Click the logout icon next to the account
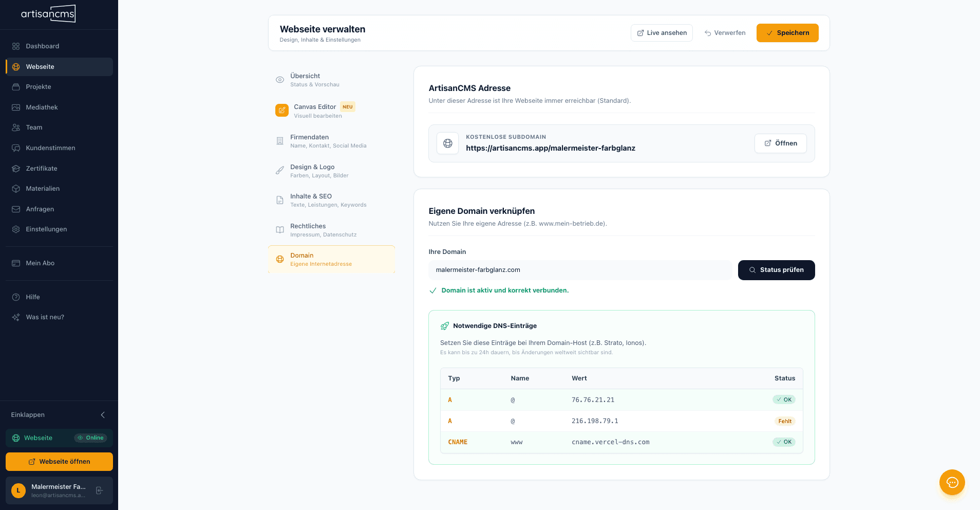 coord(99,490)
